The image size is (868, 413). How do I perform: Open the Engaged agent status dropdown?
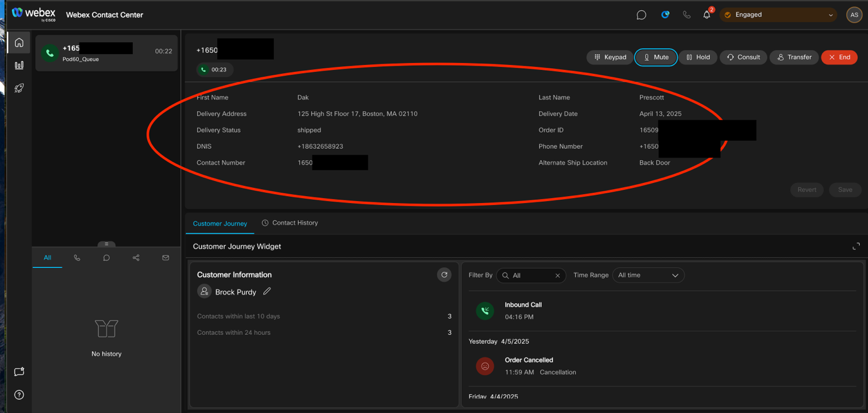pyautogui.click(x=779, y=15)
